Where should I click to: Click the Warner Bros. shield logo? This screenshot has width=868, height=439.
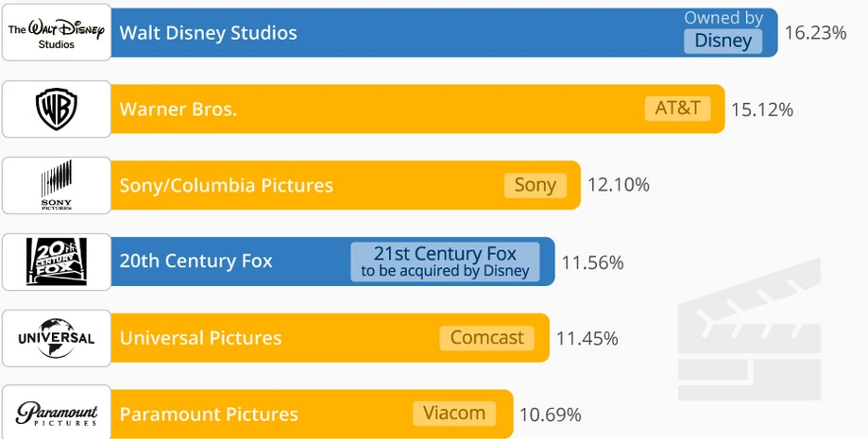pos(56,109)
